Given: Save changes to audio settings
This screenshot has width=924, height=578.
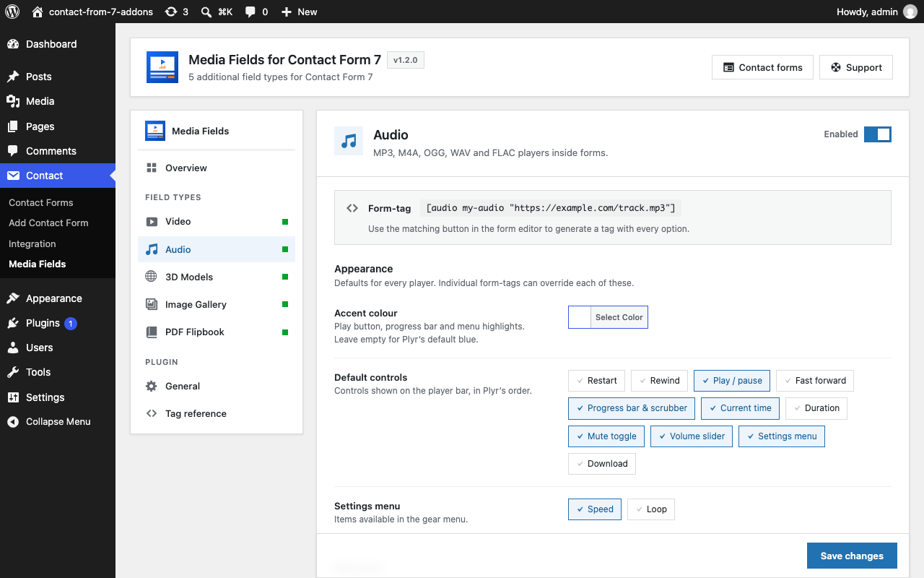Looking at the screenshot, I should coord(852,556).
